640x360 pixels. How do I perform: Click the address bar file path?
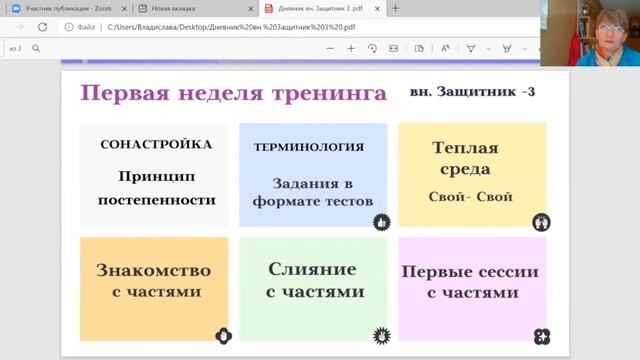pyautogui.click(x=231, y=27)
